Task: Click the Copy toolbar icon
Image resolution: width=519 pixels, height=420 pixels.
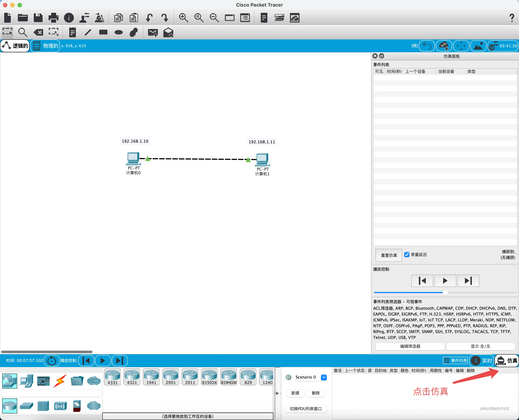Action: pos(118,18)
